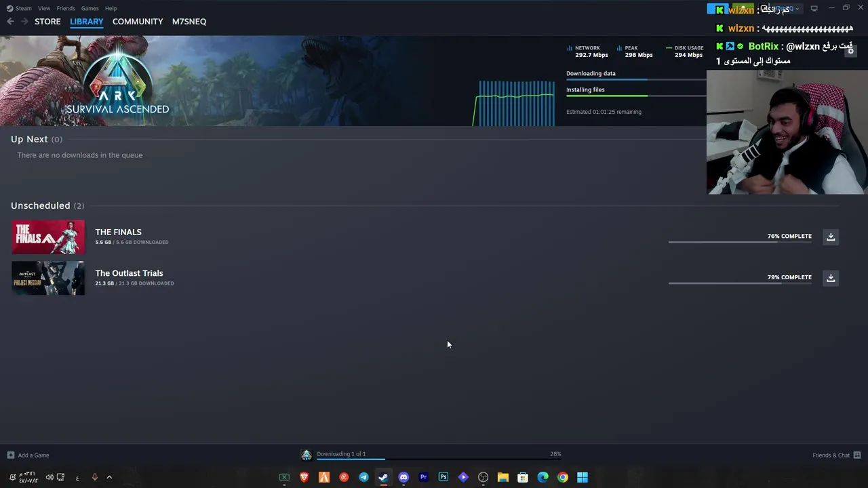Open the download settings gear
868x488 pixels.
coord(850,50)
